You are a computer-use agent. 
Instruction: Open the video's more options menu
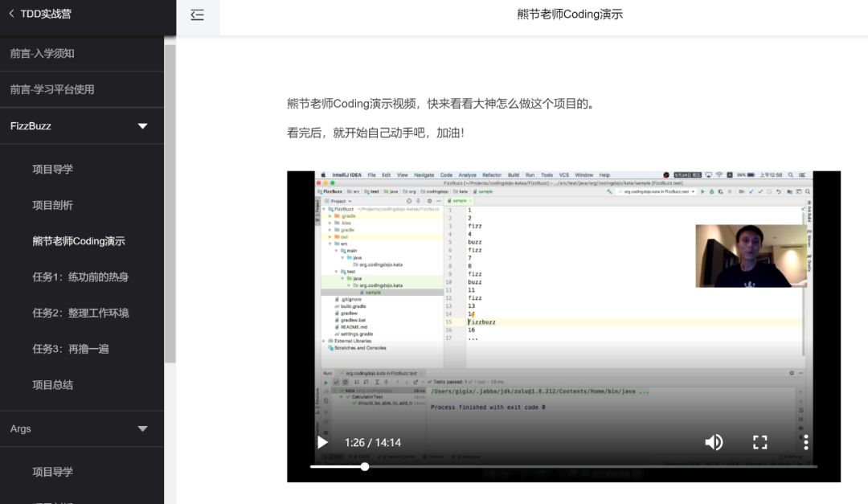point(806,442)
